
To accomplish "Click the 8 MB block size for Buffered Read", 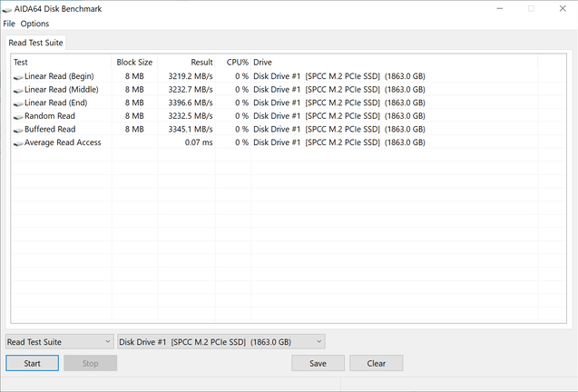I will (x=134, y=130).
